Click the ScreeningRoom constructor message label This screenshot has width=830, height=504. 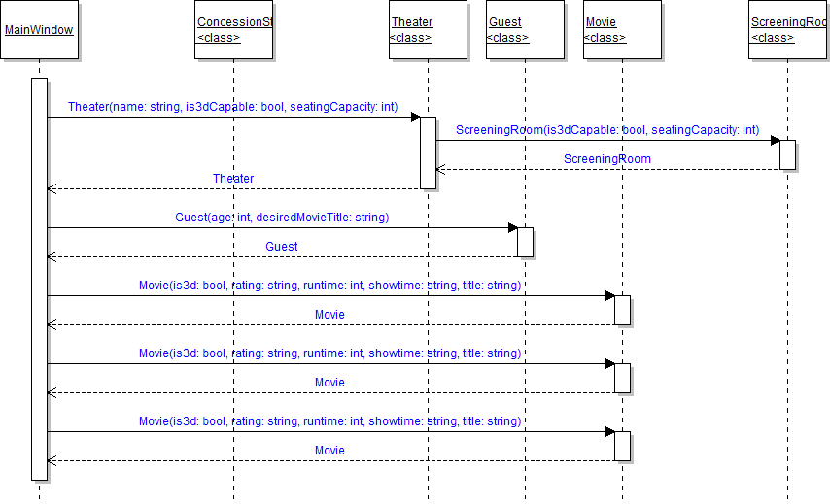pos(606,129)
